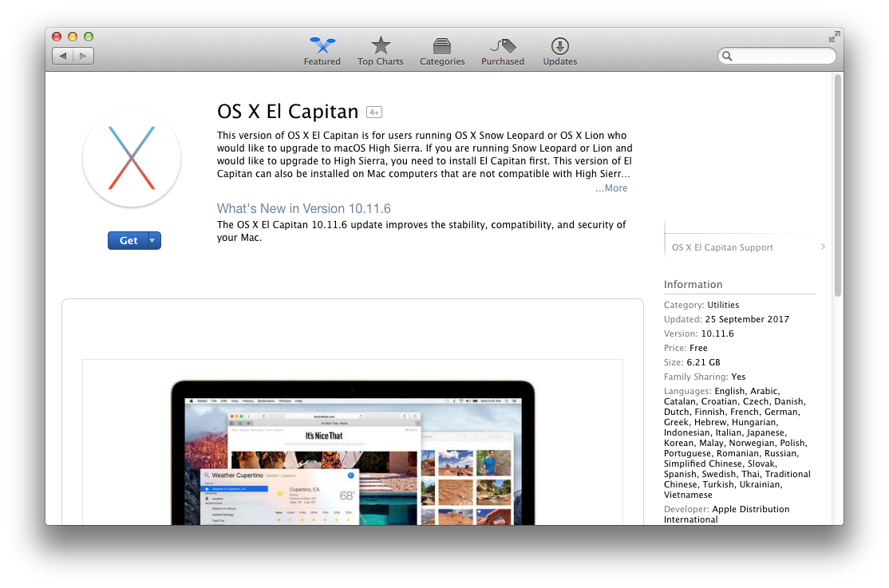This screenshot has height=588, width=889.
Task: Zoom the window with green button
Action: pos(89,37)
